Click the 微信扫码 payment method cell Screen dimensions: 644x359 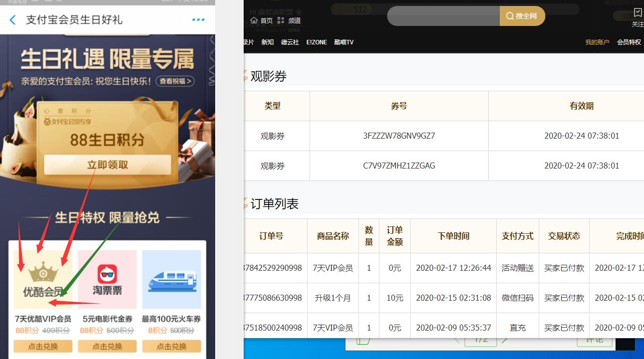click(518, 298)
